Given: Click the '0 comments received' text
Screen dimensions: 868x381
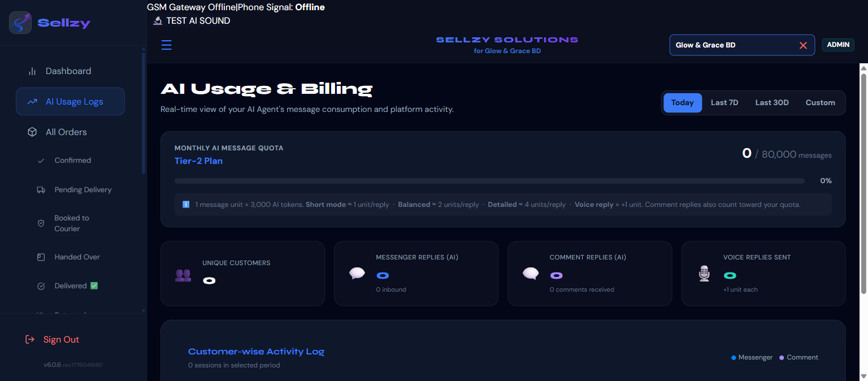Looking at the screenshot, I should pyautogui.click(x=581, y=289).
